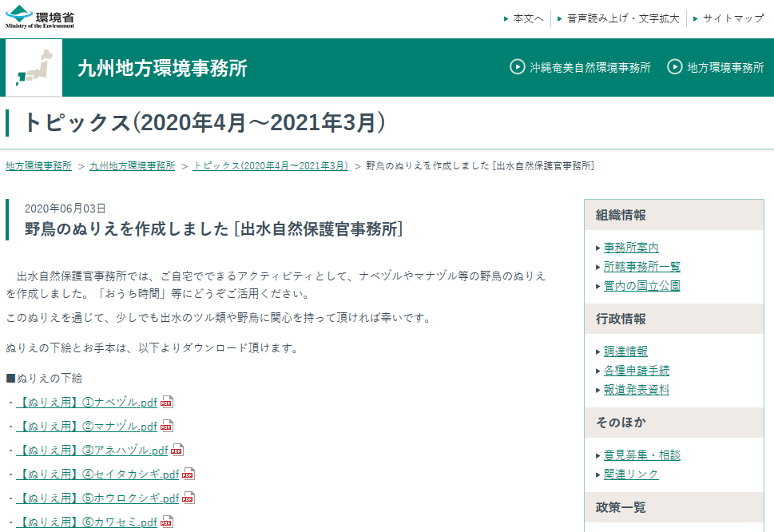Select 調達情報 under 行政情報
Image resolution: width=774 pixels, height=532 pixels.
tap(625, 351)
